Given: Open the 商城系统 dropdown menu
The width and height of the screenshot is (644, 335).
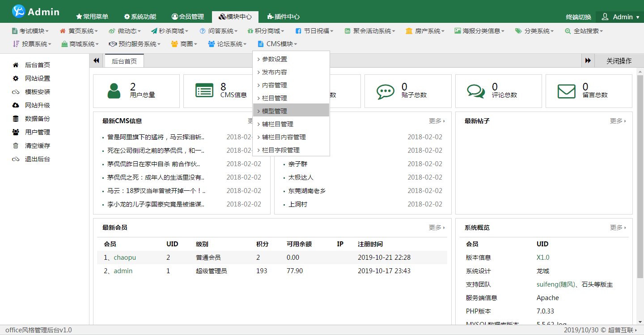Looking at the screenshot, I should click(80, 44).
